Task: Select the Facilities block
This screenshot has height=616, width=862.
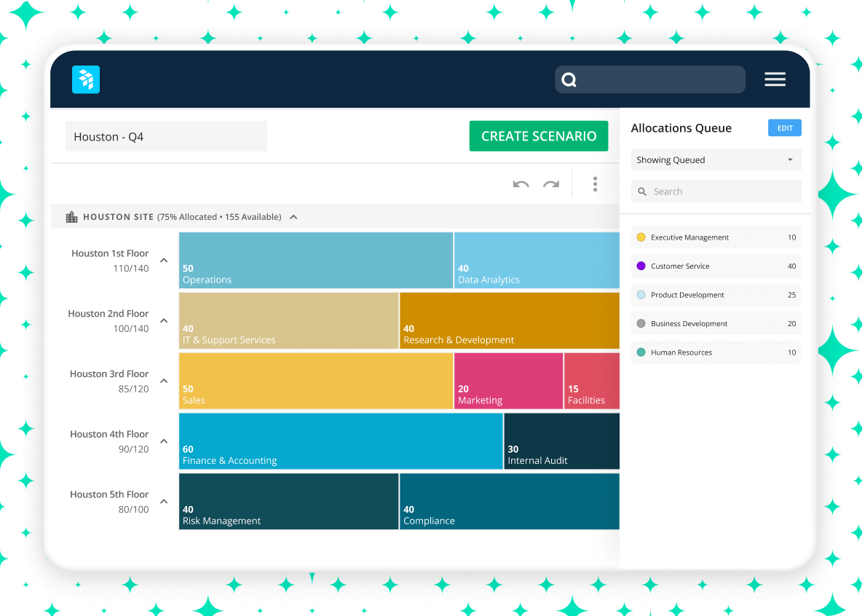Action: coord(591,381)
